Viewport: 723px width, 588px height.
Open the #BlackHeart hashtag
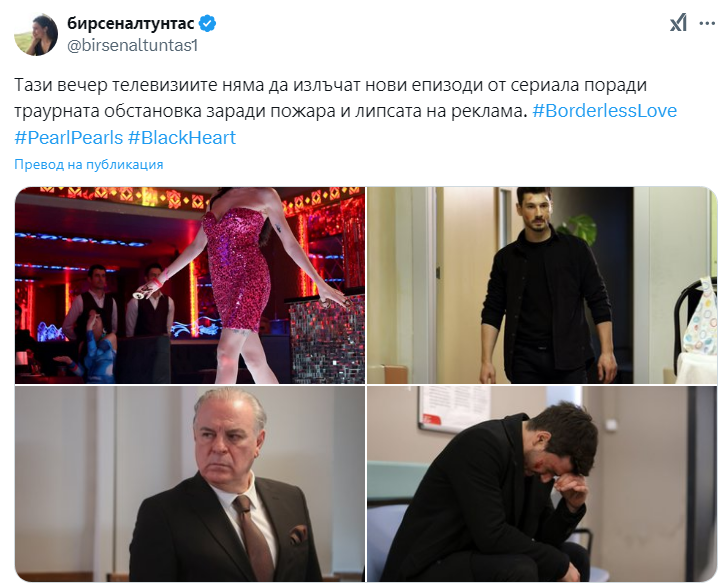pyautogui.click(x=182, y=137)
